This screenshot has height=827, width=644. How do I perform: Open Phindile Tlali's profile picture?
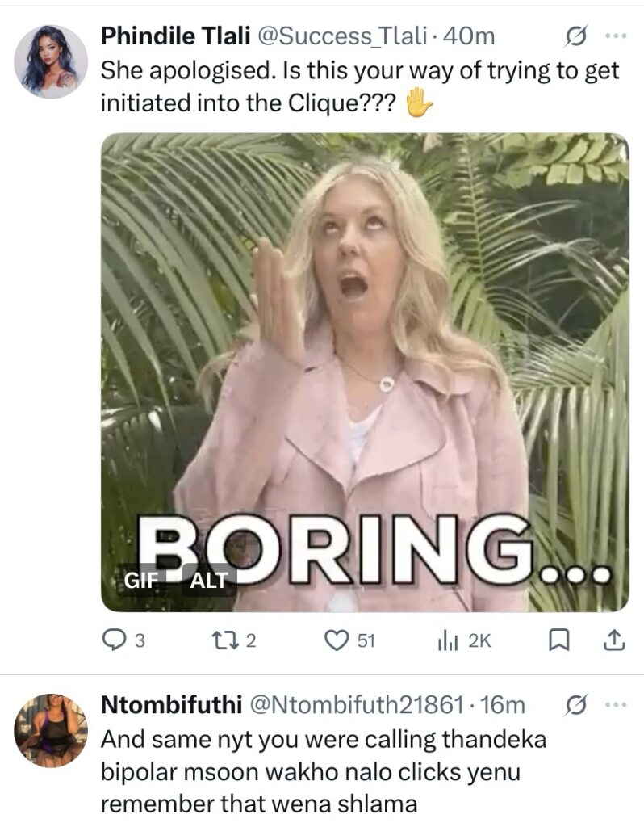(51, 61)
